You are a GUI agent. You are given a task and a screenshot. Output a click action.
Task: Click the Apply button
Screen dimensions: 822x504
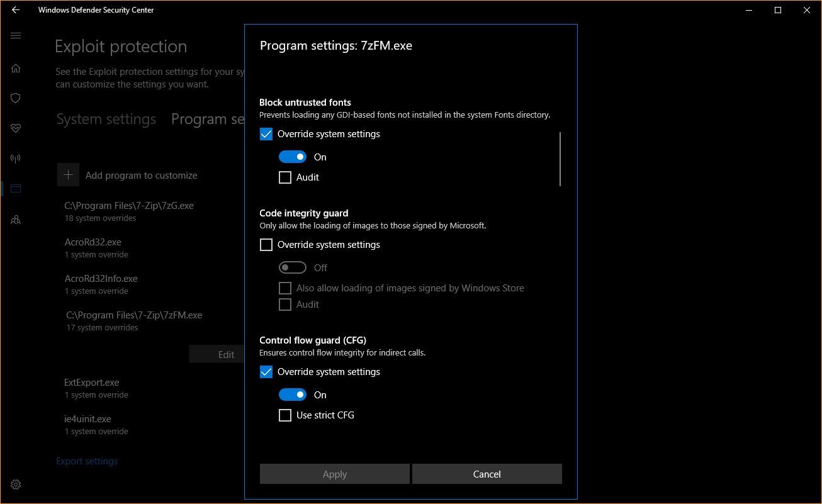click(x=335, y=474)
